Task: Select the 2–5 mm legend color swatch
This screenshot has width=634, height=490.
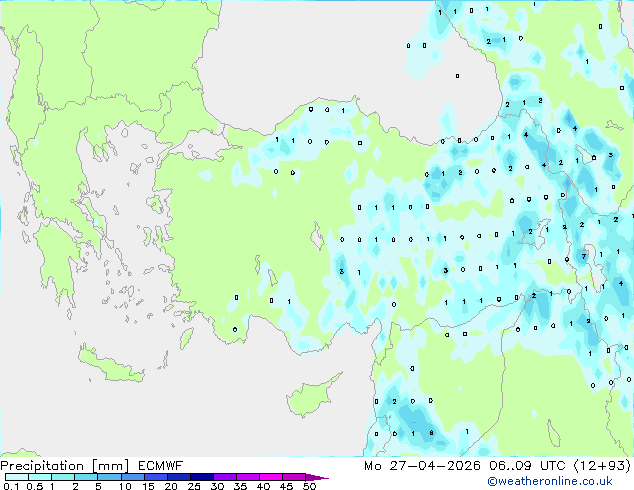Action: [87, 477]
